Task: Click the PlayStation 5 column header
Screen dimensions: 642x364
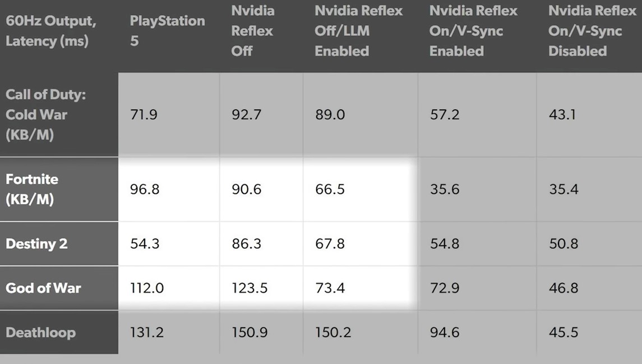Action: pos(167,31)
